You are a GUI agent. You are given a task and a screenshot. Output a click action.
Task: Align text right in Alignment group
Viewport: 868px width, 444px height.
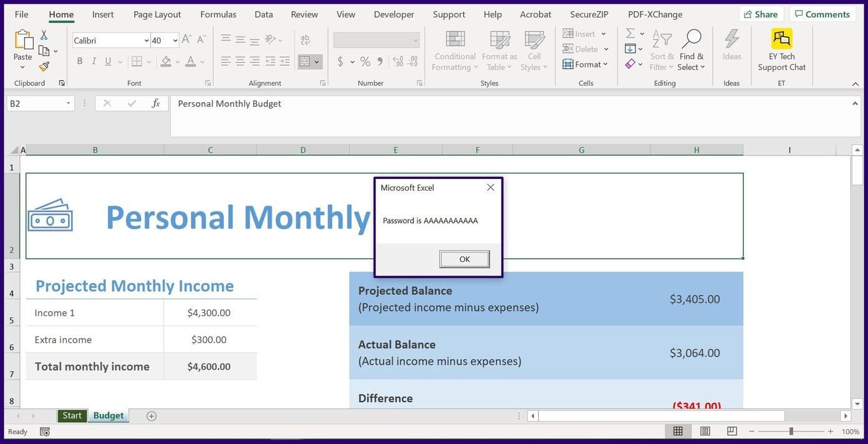(254, 61)
